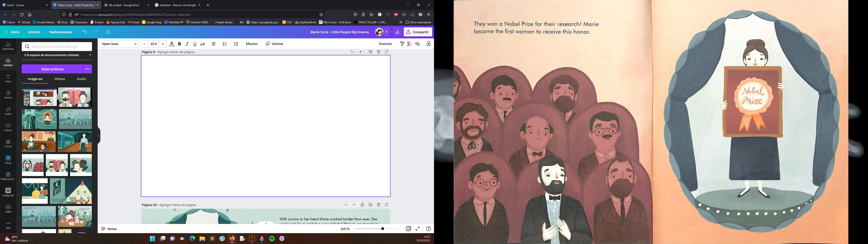Adjust the zoom slider handle
The image size is (868, 244).
[382, 229]
